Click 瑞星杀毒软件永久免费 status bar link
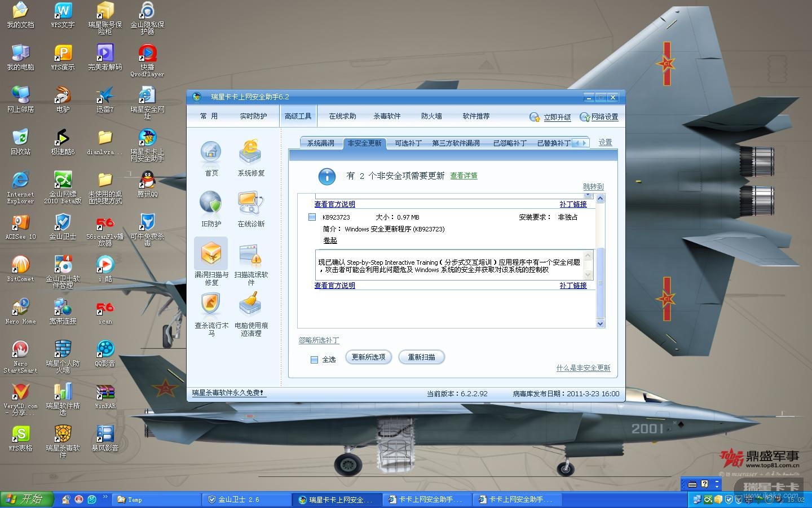This screenshot has height=508, width=812. (228, 393)
